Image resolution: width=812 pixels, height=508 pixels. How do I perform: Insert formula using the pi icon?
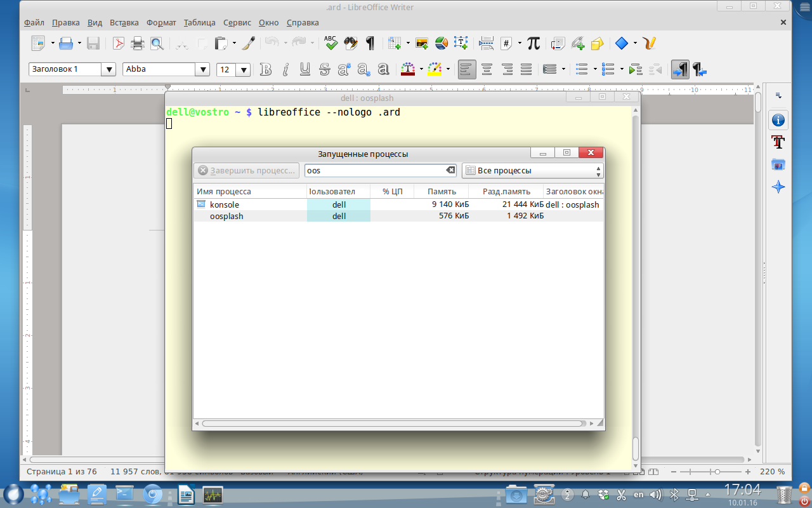click(x=534, y=43)
